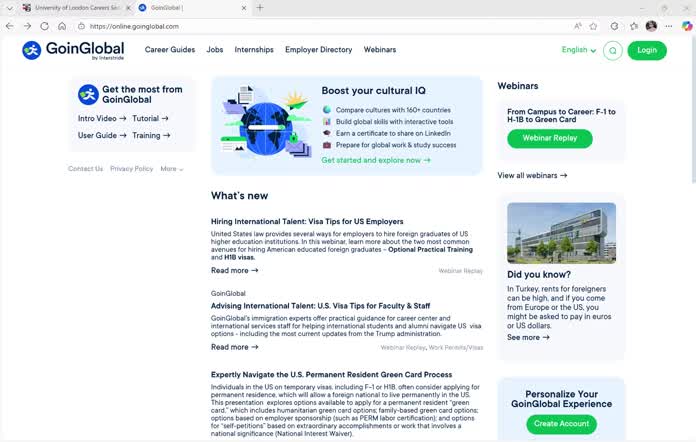Open Hiring International Talent article title
The image size is (696, 442).
pyautogui.click(x=307, y=221)
